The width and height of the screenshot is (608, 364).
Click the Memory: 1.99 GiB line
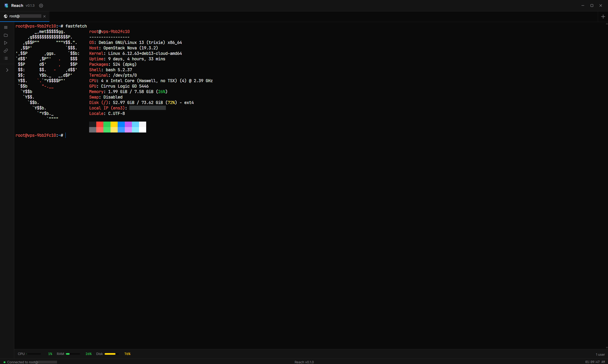(128, 91)
